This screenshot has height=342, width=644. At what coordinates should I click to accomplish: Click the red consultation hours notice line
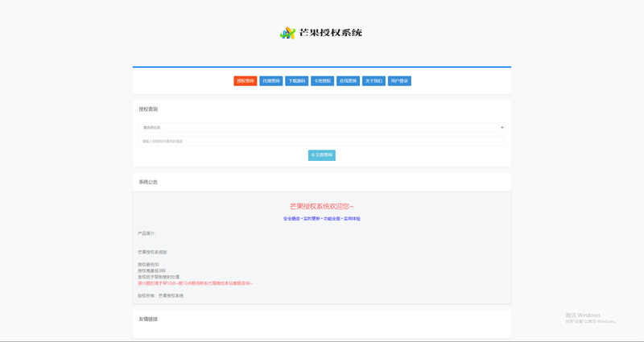click(195, 283)
